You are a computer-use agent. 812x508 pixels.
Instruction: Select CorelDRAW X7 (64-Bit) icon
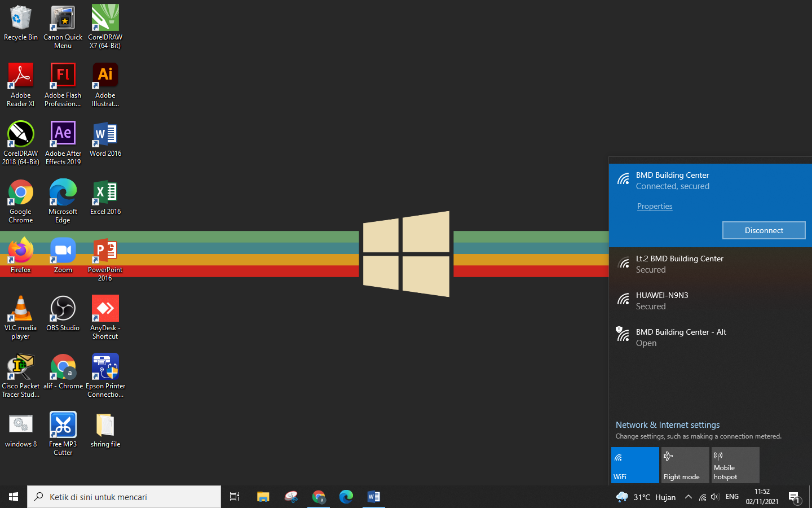(x=105, y=27)
